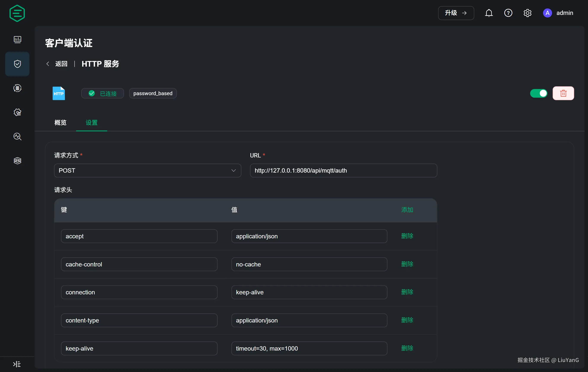Click the back chevron arrow
This screenshot has width=588, height=372.
(48, 64)
